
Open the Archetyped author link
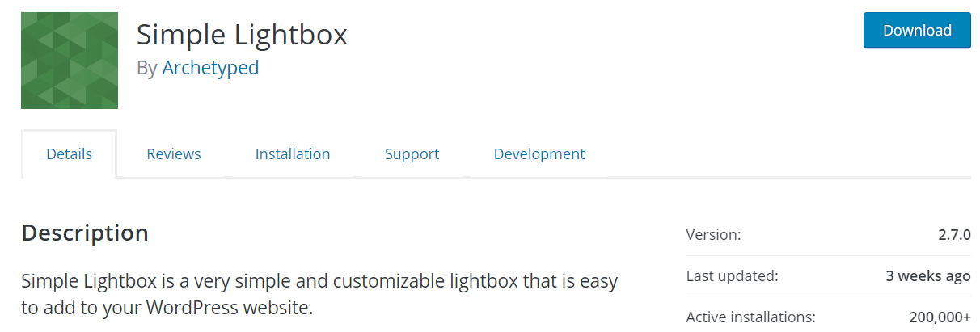(210, 68)
